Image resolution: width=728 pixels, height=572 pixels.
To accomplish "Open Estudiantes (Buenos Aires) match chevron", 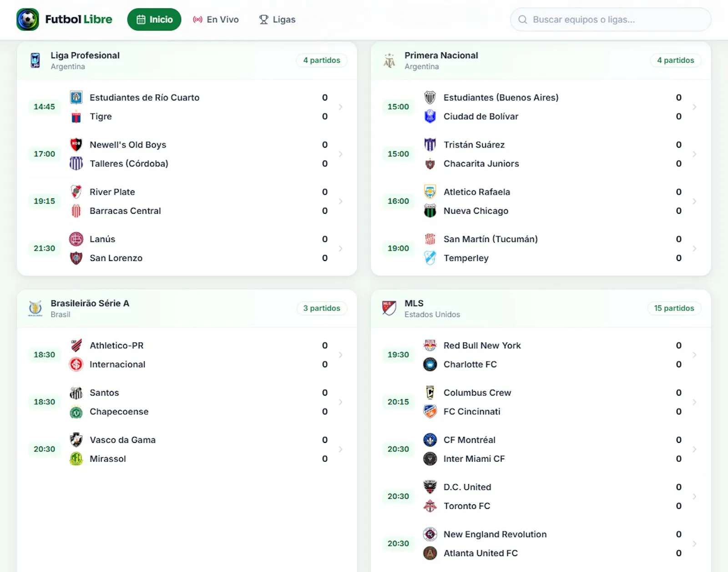I will (x=694, y=107).
